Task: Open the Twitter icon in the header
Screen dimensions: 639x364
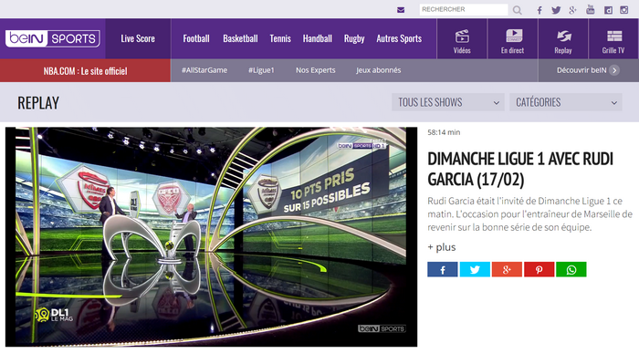Action: (556, 10)
